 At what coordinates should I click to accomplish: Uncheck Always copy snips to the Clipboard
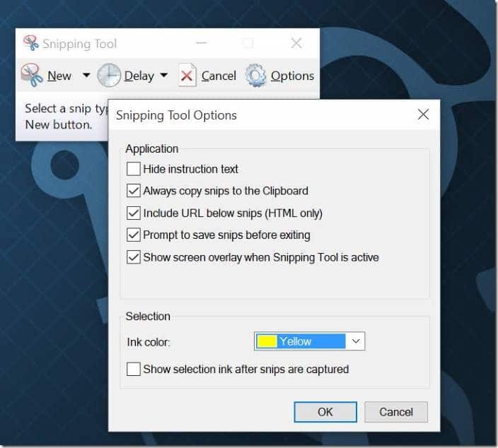(x=134, y=191)
